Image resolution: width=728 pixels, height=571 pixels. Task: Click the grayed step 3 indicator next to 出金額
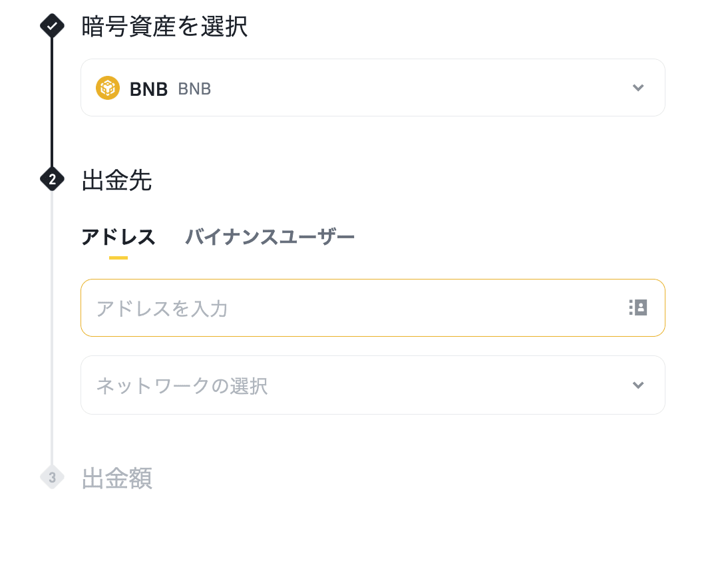[x=51, y=478]
